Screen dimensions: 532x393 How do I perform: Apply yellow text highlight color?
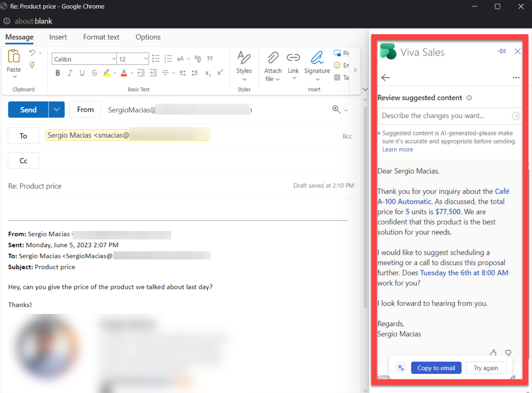(x=107, y=73)
